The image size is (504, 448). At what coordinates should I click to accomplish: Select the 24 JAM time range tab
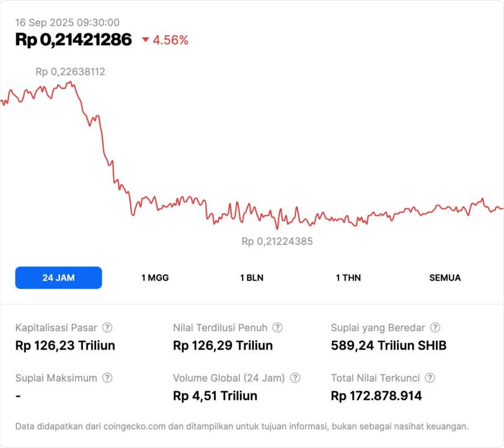coord(58,278)
